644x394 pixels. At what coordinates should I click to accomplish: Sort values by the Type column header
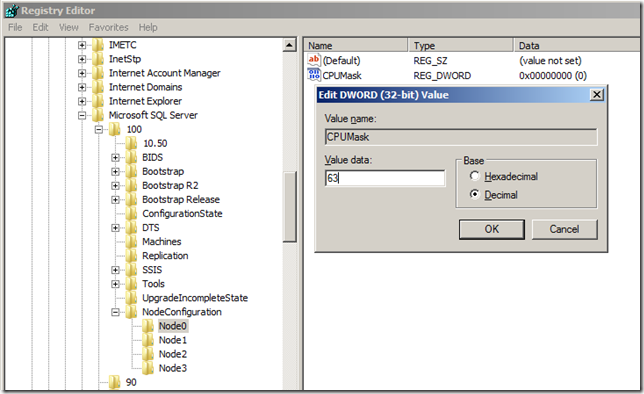click(x=461, y=45)
